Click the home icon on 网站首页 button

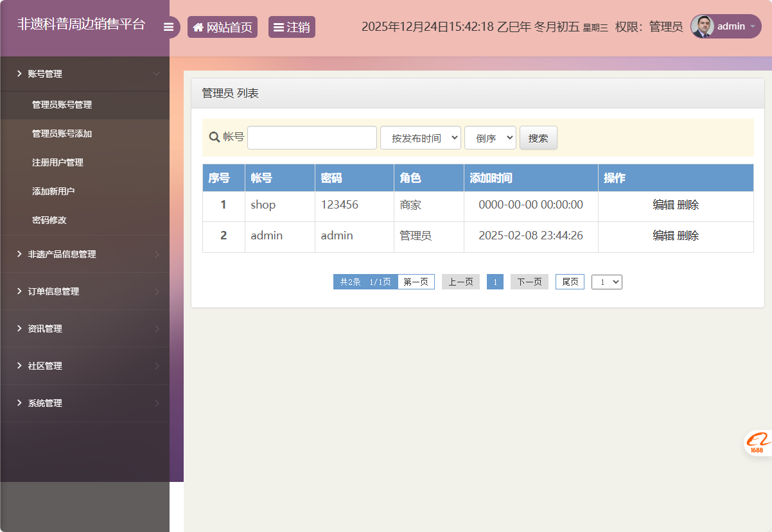click(x=198, y=26)
